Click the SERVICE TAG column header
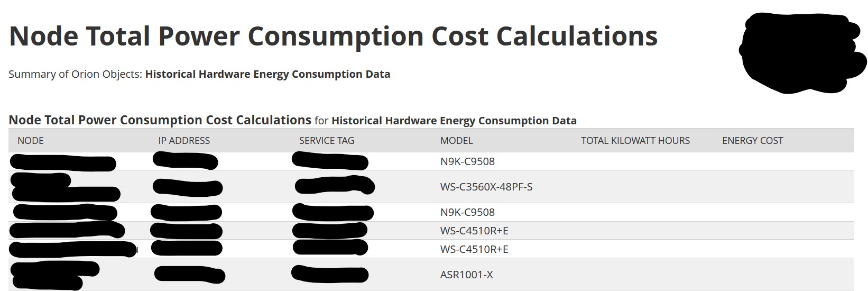Screen dimensions: 868x291 (x=327, y=141)
